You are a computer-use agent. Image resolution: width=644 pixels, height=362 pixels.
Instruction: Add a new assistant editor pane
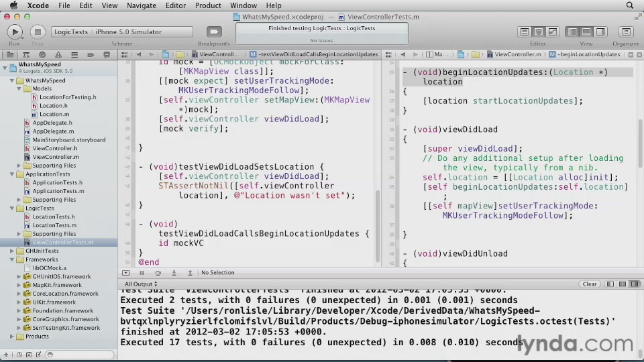[x=631, y=54]
